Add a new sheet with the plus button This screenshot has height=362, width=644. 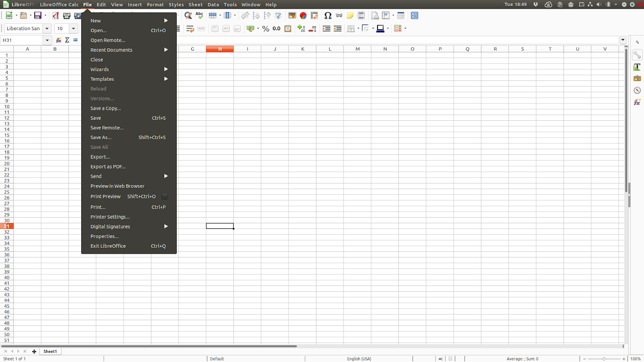coord(34,352)
